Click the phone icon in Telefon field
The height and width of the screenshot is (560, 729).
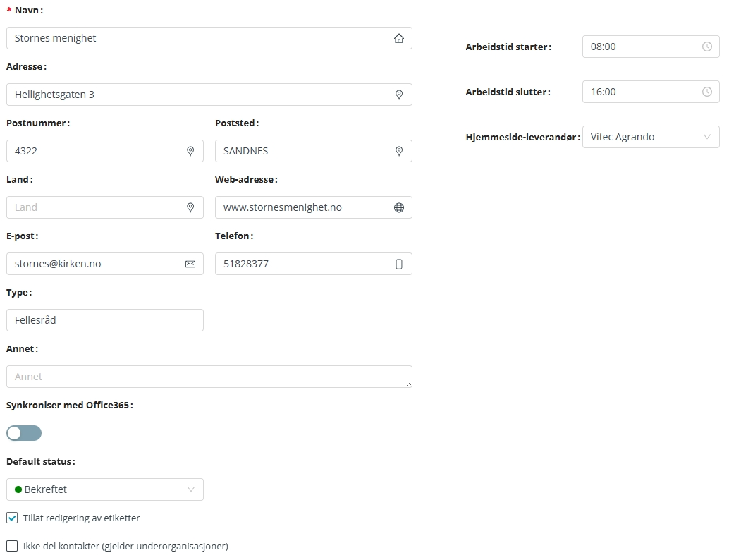pyautogui.click(x=399, y=264)
